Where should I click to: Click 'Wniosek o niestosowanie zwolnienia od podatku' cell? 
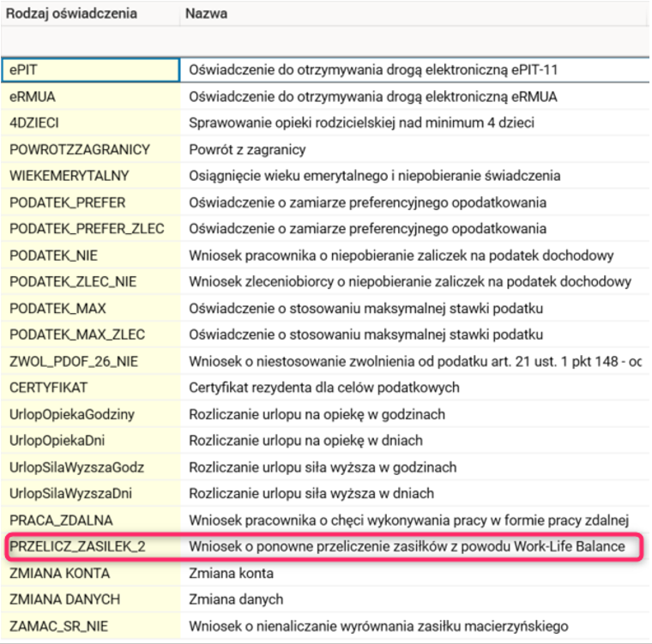415,361
